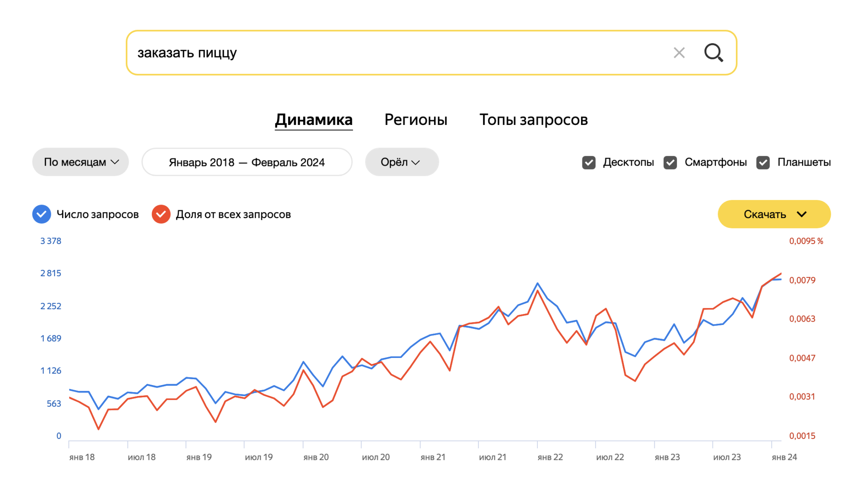Uncheck the Планшеты checkbox
This screenshot has width=868, height=488.
[x=763, y=163]
